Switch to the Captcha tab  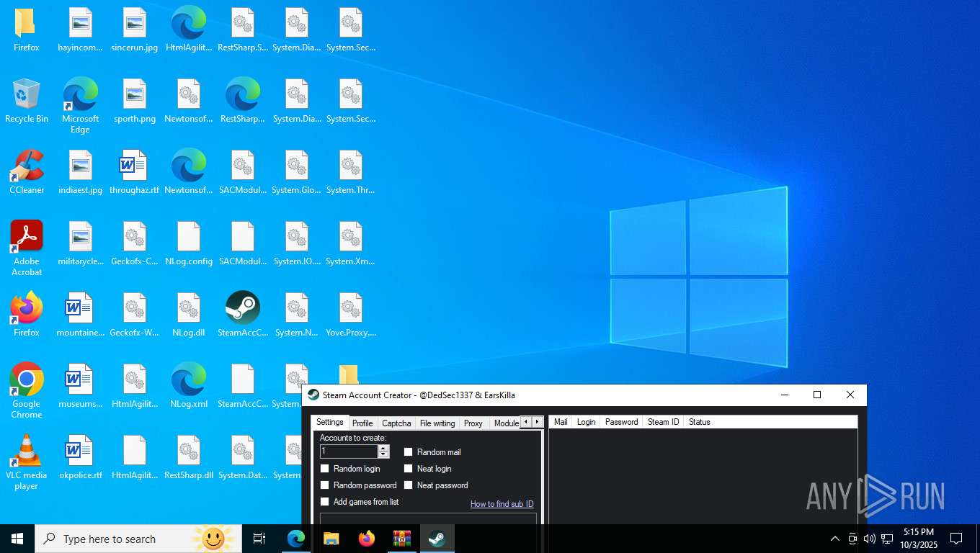click(x=396, y=423)
